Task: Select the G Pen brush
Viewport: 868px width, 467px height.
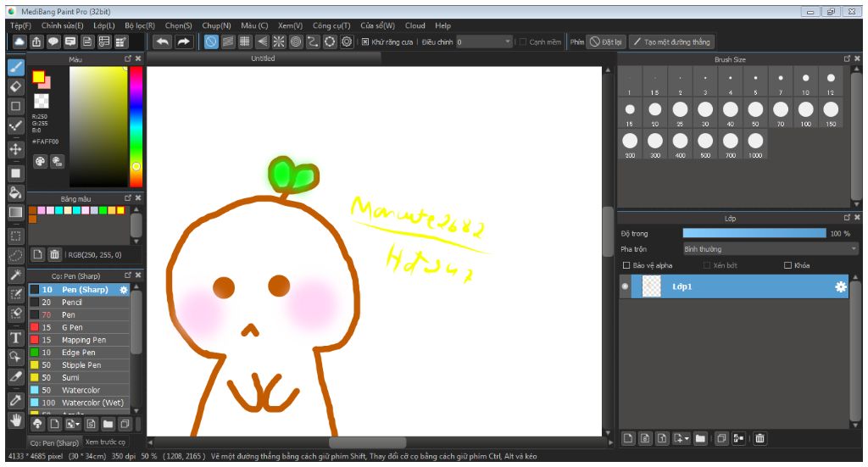Action: [79, 327]
